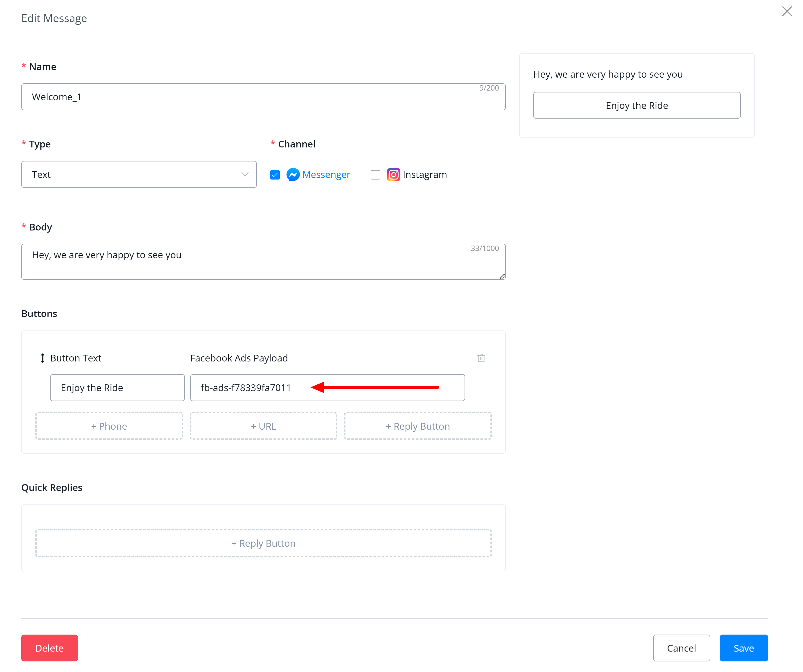Add a Quick Replies Reply Button
The image size is (803, 672).
point(264,543)
